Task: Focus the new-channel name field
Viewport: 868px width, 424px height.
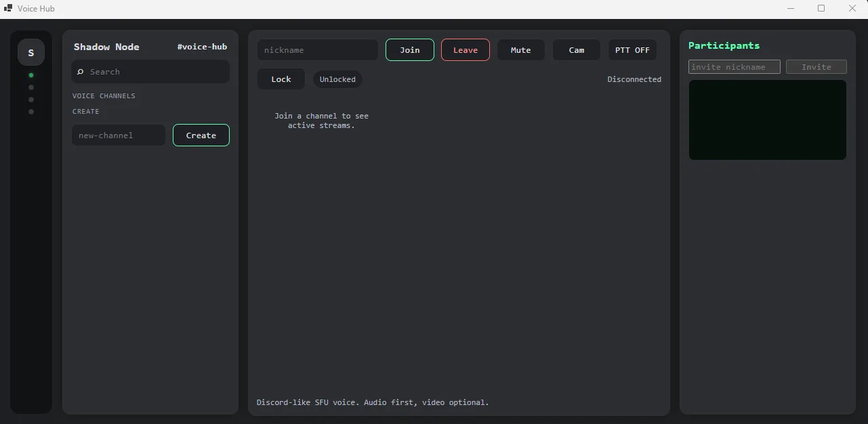Action: 119,135
